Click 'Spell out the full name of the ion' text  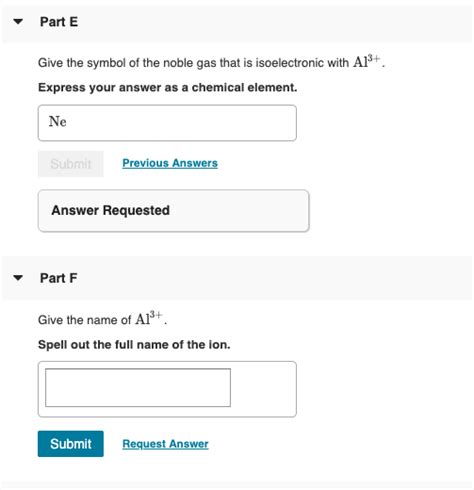pos(134,344)
